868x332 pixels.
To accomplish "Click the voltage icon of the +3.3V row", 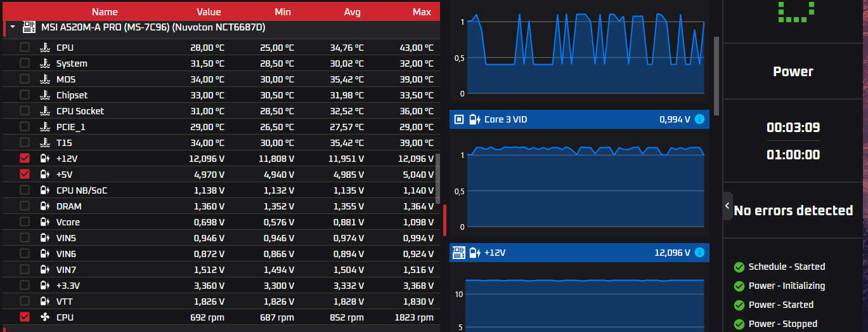I will [x=45, y=285].
